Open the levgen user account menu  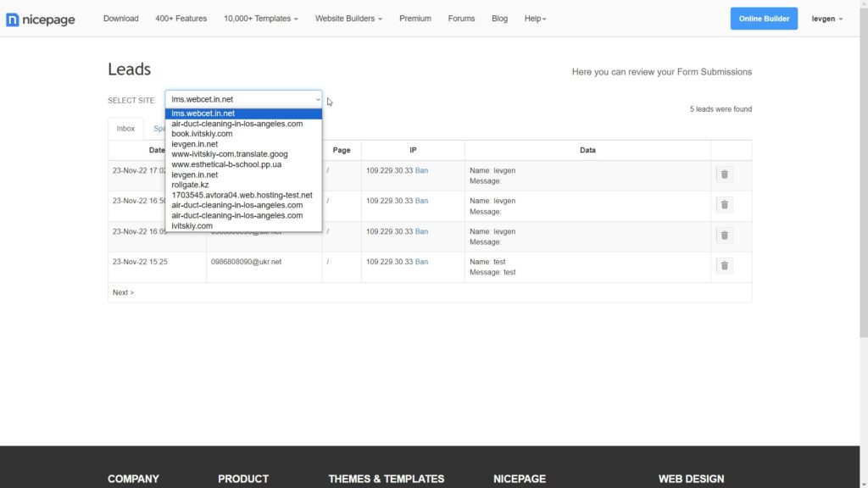(826, 19)
